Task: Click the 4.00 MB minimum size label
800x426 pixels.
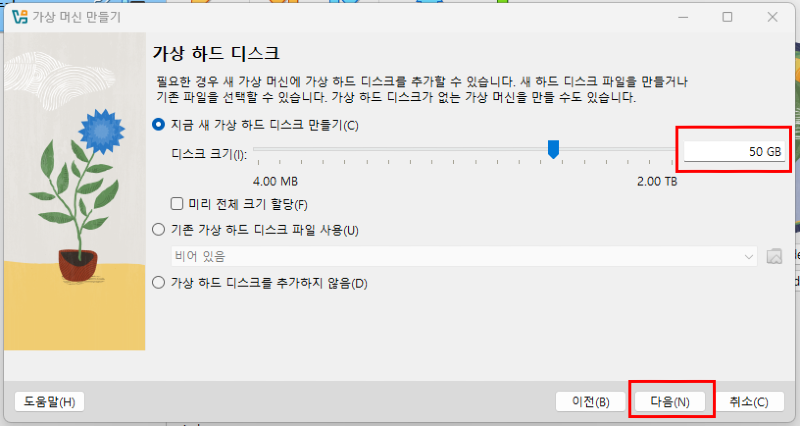Action: (x=275, y=181)
